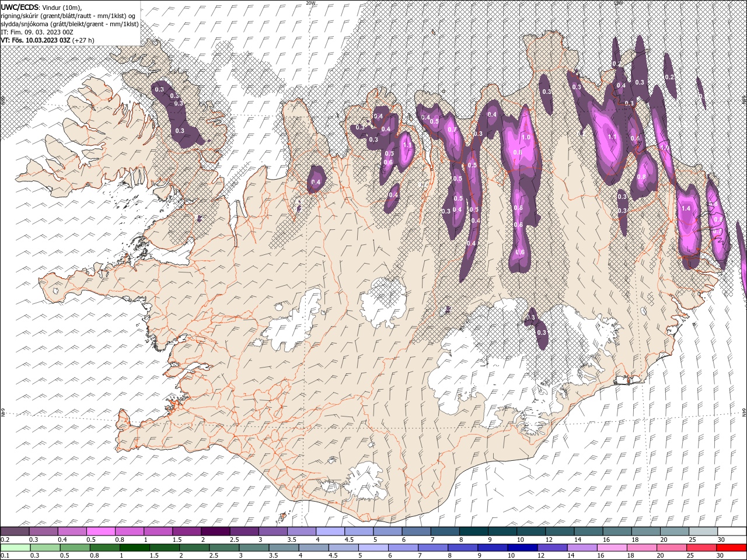Image resolution: width=747 pixels, height=560 pixels.
Task: Click the 'VT: Fös. 10.03.2023 03Z (+27 h)' line
Action: (x=47, y=40)
